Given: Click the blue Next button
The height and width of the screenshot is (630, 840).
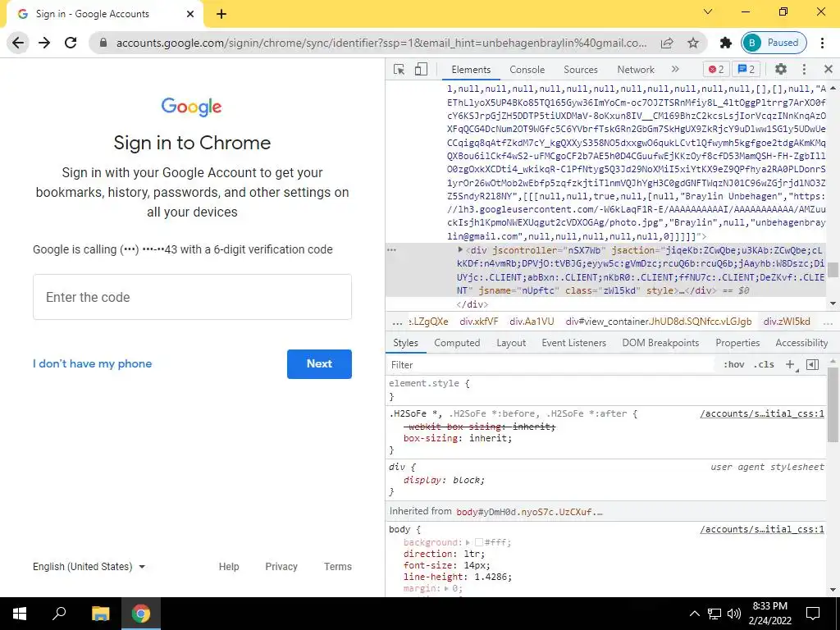Looking at the screenshot, I should [319, 363].
